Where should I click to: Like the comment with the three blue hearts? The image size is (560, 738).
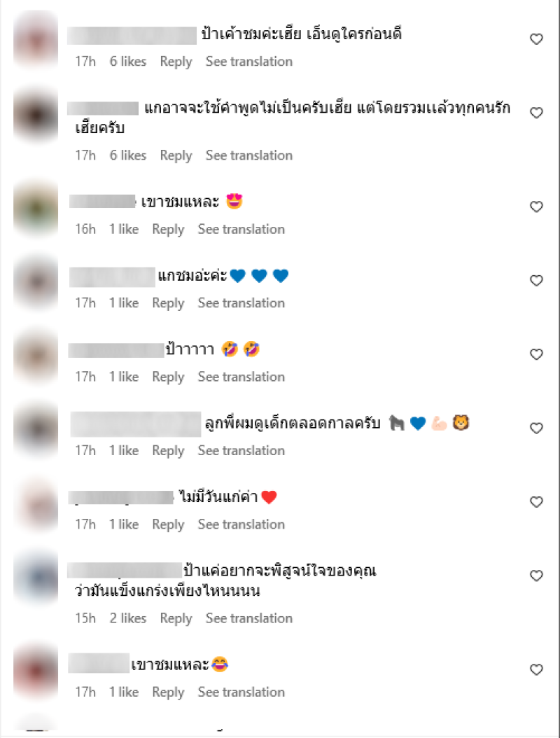pyautogui.click(x=536, y=281)
